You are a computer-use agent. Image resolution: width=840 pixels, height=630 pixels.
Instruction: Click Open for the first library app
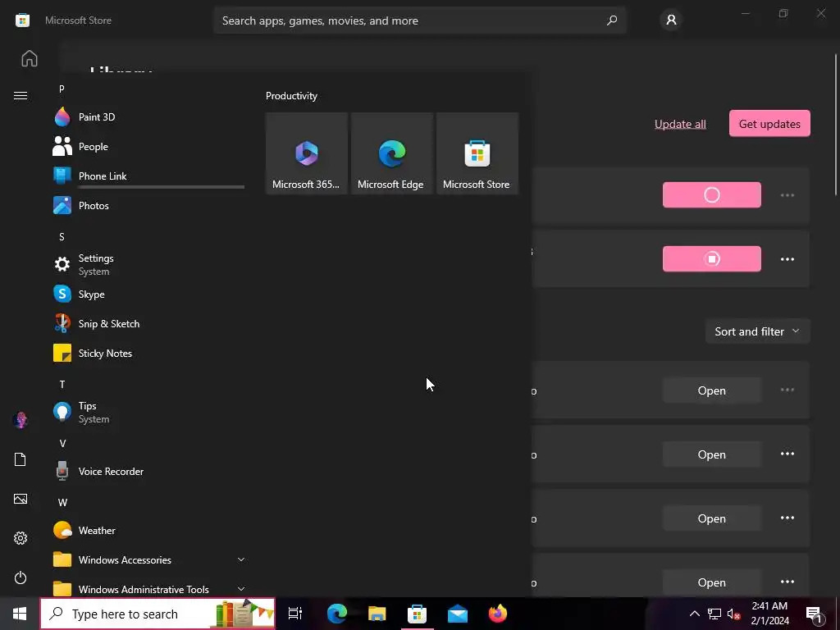coord(711,390)
